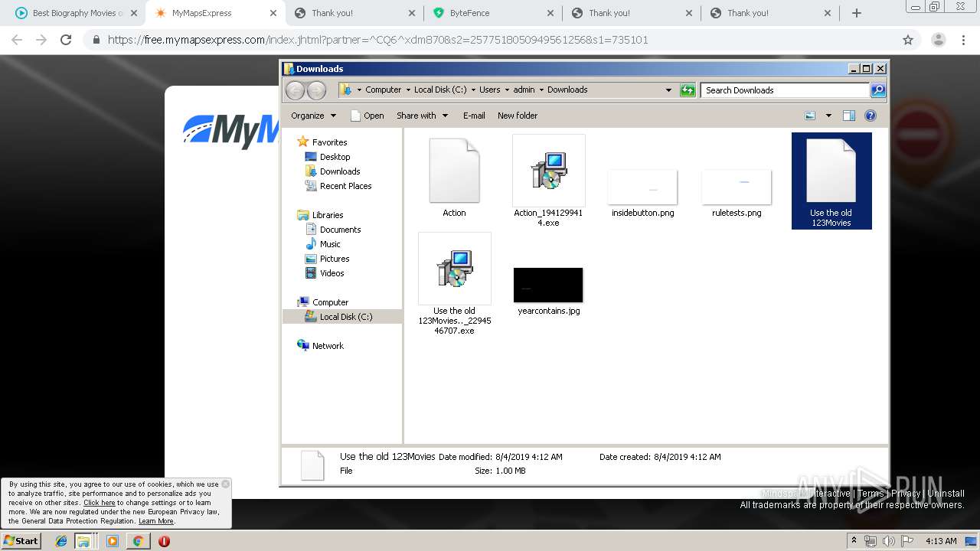Switch to first Thank you! tab
This screenshot has width=980, height=551.
[x=354, y=13]
